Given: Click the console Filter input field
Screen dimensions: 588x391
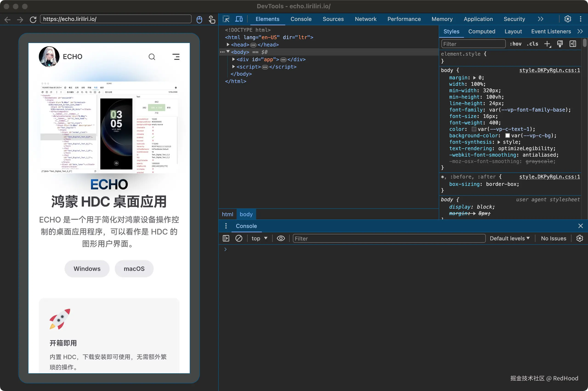Looking at the screenshot, I should pos(388,238).
